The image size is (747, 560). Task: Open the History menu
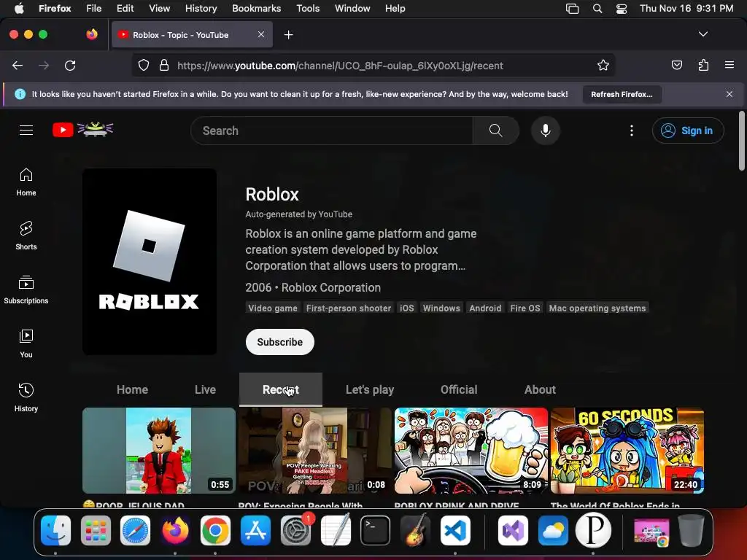click(x=201, y=9)
